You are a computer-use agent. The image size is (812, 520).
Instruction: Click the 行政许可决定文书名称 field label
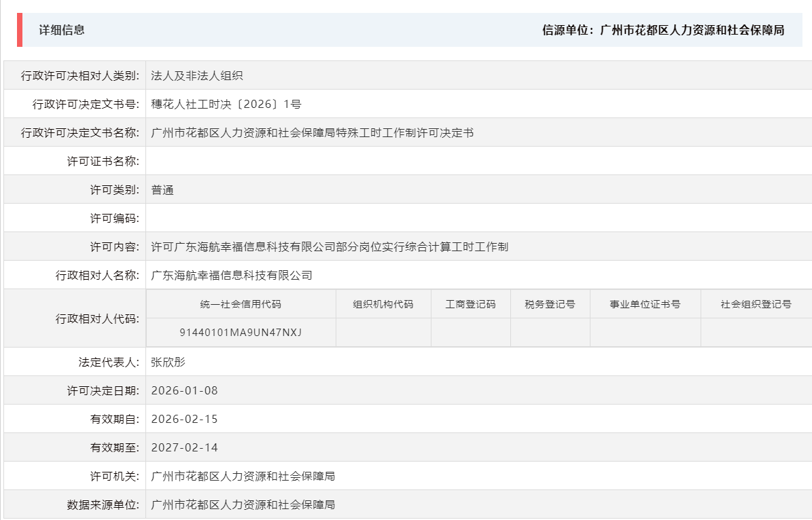(84, 132)
